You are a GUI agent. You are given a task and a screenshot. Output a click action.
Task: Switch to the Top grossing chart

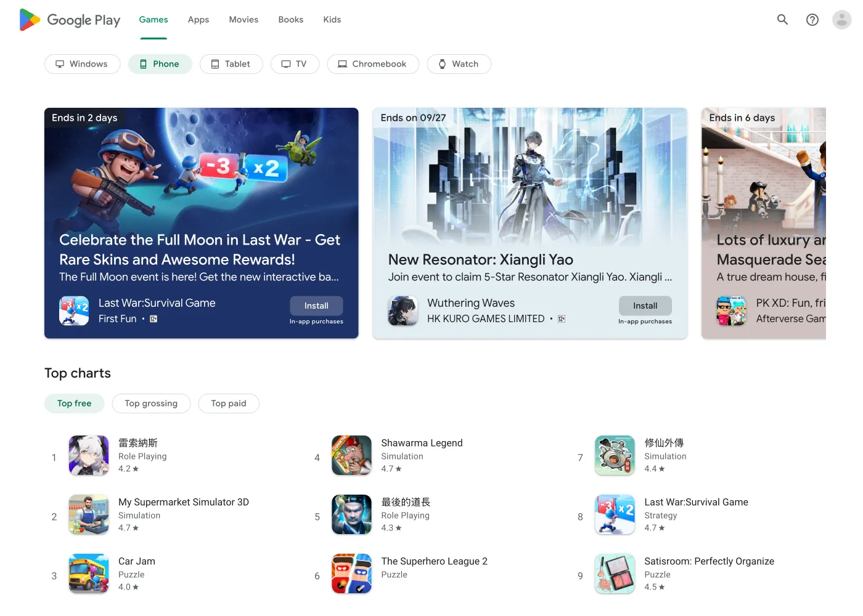pyautogui.click(x=151, y=403)
